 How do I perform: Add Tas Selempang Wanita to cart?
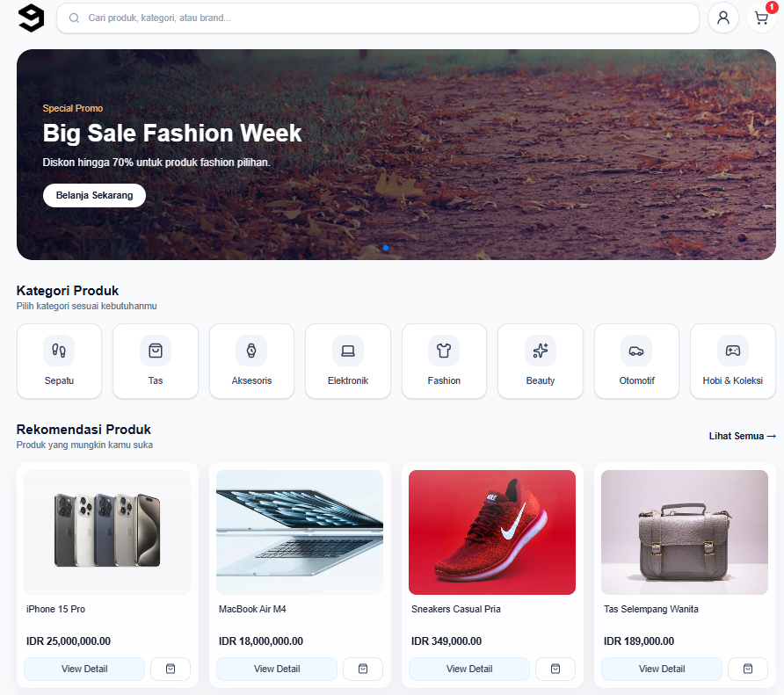tap(748, 669)
